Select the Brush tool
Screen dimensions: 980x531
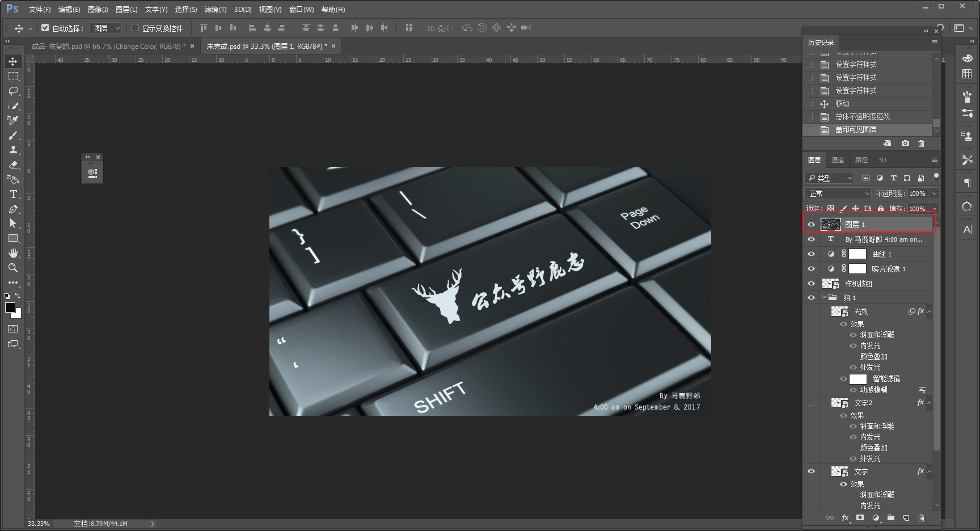click(12, 135)
